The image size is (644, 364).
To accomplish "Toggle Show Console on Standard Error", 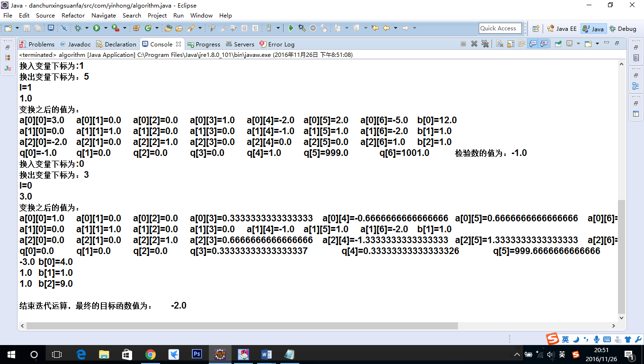I will click(x=543, y=44).
